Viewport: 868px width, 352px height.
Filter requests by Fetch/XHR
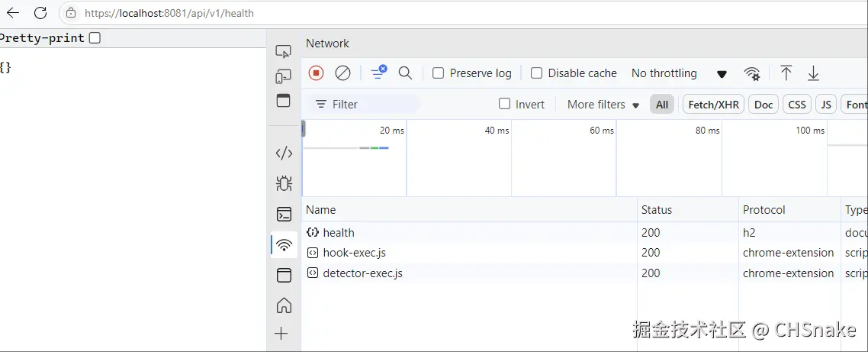tap(714, 104)
